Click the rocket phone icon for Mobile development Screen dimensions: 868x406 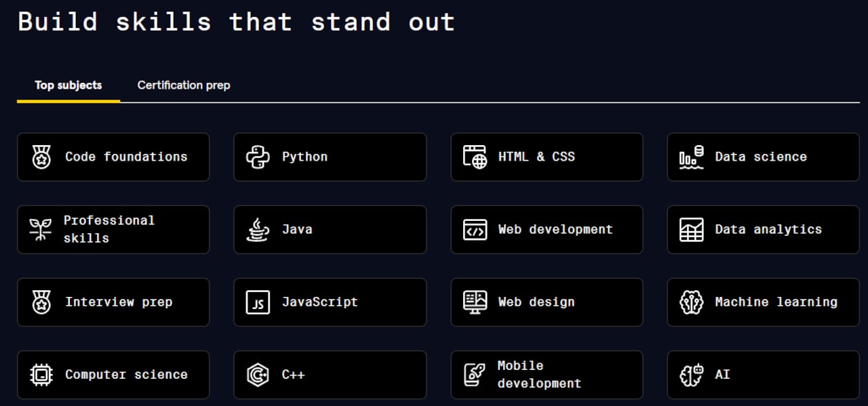(475, 375)
